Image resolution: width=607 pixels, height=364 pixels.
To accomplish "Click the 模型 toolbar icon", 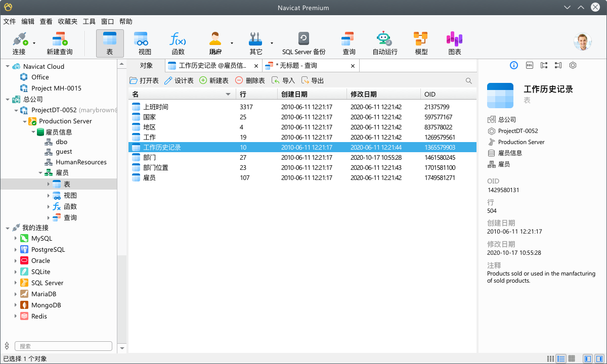I will point(421,43).
